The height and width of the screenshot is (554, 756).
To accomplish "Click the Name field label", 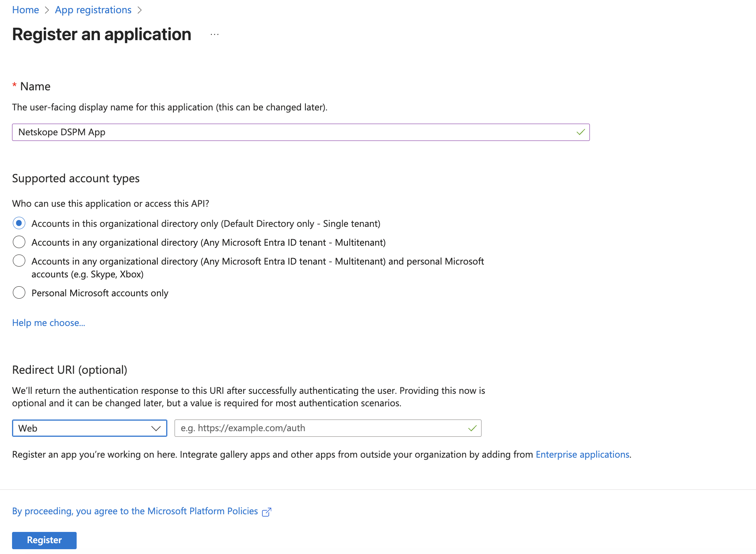I will (x=35, y=87).
